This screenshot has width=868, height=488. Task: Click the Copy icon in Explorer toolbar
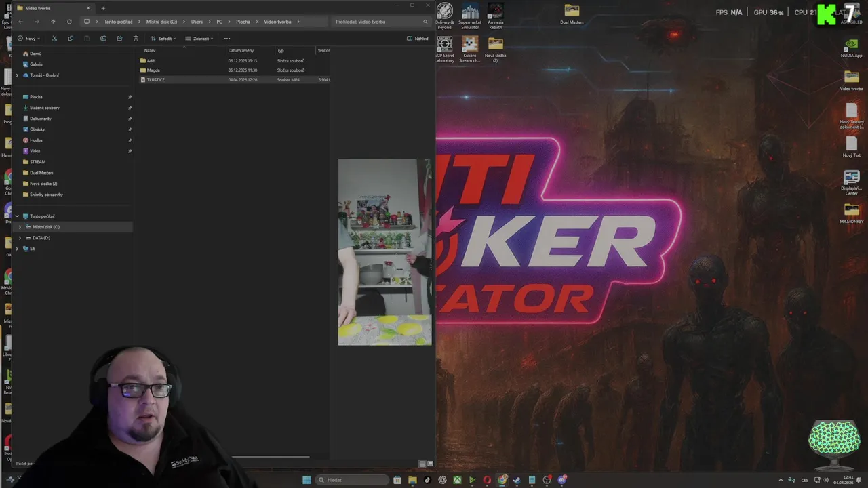pos(71,39)
